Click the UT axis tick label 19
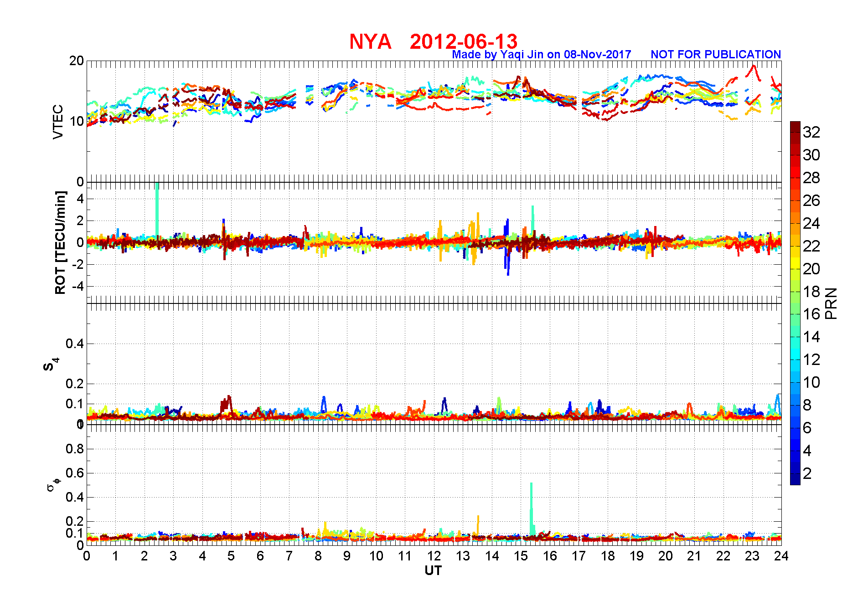Viewport: 868px width, 606px height. pyautogui.click(x=636, y=556)
